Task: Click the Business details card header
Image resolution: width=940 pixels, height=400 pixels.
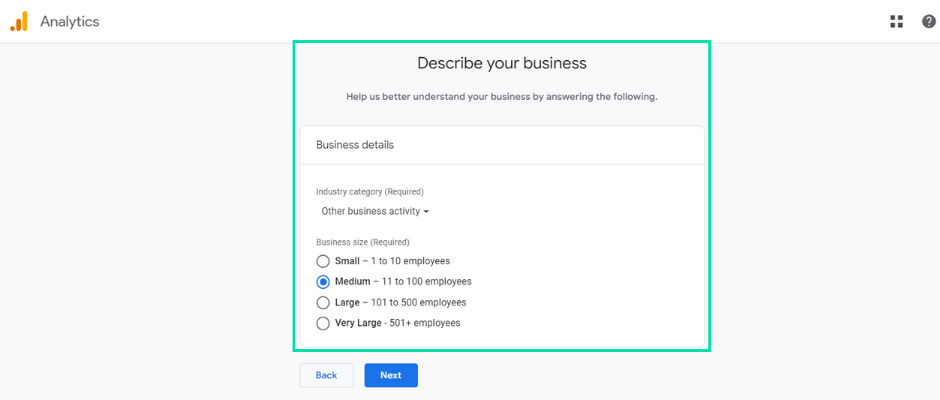Action: [x=502, y=145]
